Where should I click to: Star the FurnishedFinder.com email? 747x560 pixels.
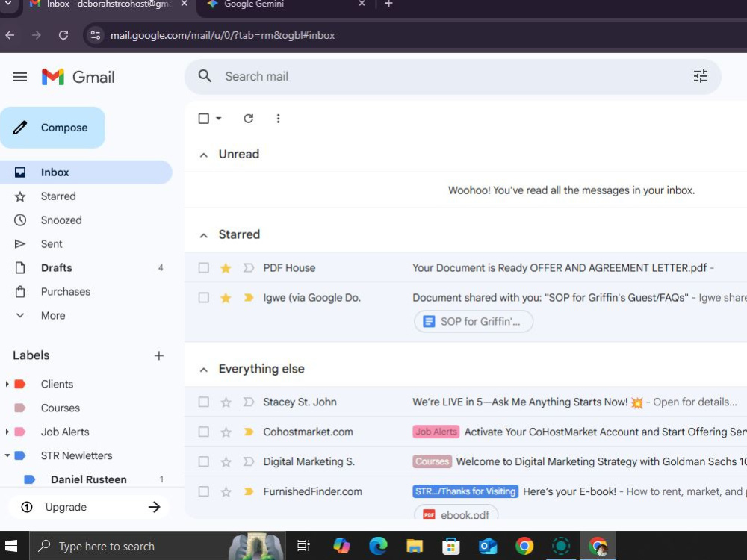[x=226, y=492]
